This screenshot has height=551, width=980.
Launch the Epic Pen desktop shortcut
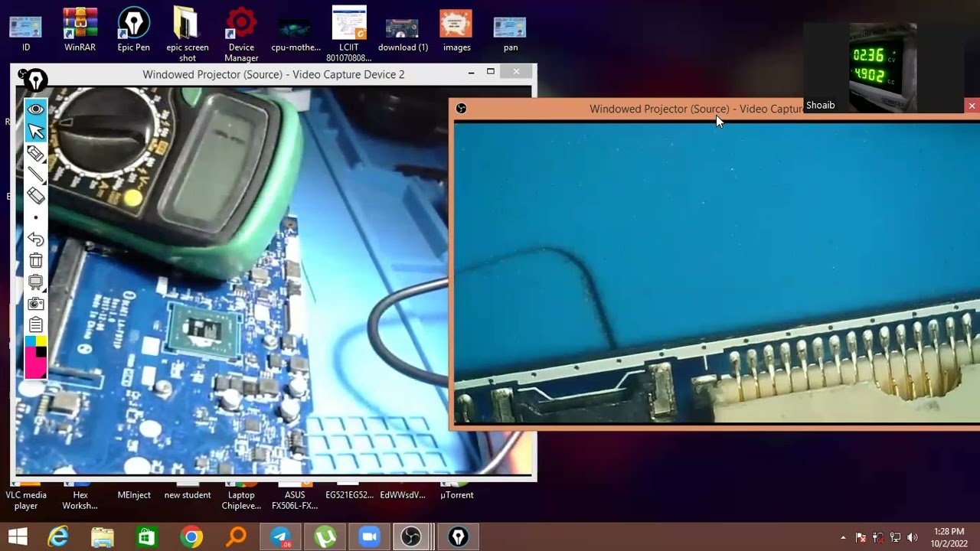click(x=133, y=31)
